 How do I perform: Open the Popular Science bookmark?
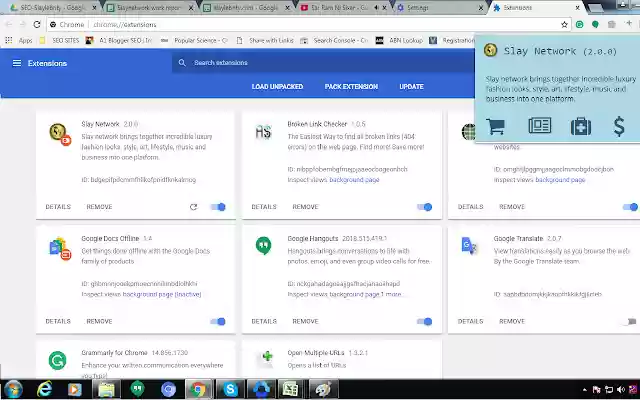tap(194, 40)
